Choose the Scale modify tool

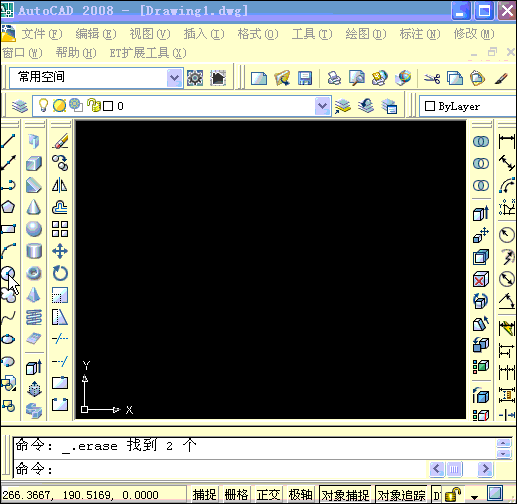pyautogui.click(x=60, y=295)
